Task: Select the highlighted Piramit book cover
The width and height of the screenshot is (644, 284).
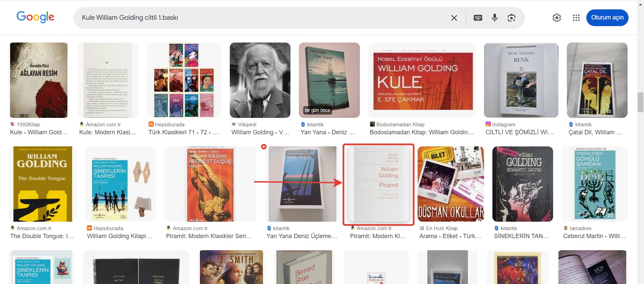Action: coord(378,184)
